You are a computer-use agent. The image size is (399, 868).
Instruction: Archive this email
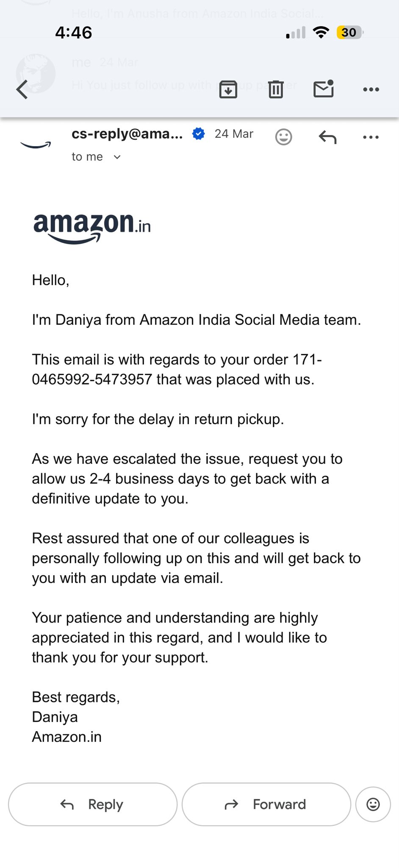tap(228, 89)
